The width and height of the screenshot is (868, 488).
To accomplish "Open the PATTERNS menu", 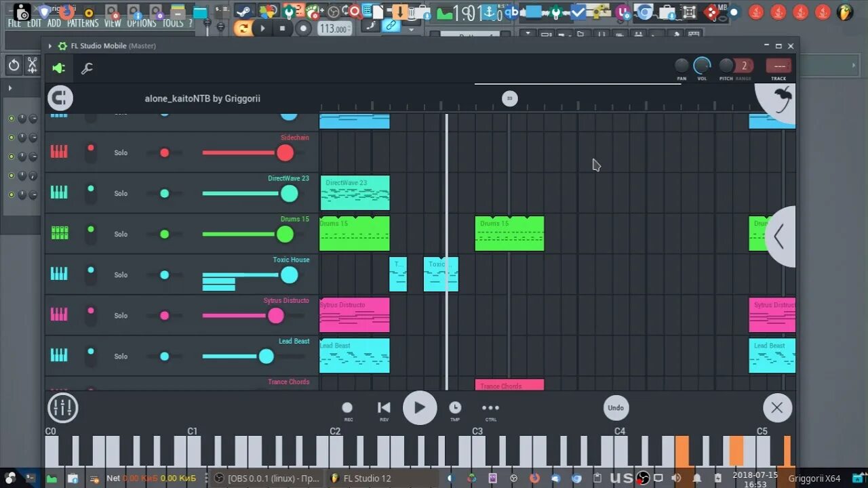I will click(x=83, y=23).
